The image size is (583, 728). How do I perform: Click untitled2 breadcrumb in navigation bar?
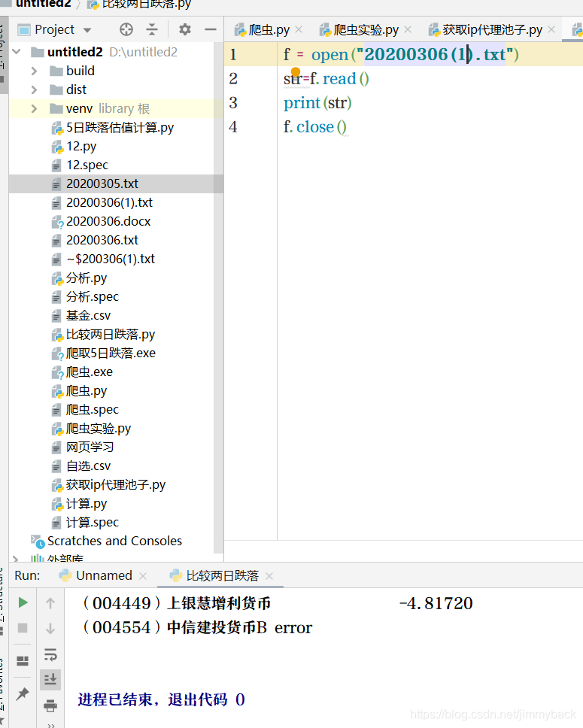pos(43,5)
